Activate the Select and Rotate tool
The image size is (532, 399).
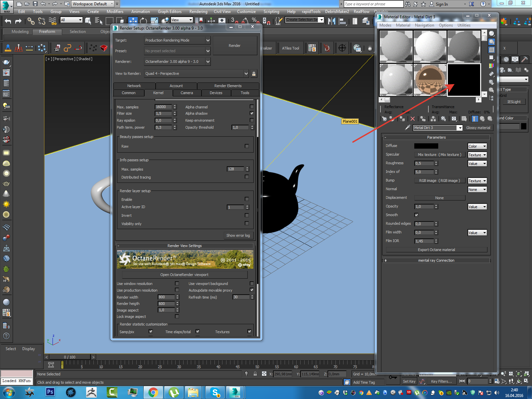pos(144,21)
